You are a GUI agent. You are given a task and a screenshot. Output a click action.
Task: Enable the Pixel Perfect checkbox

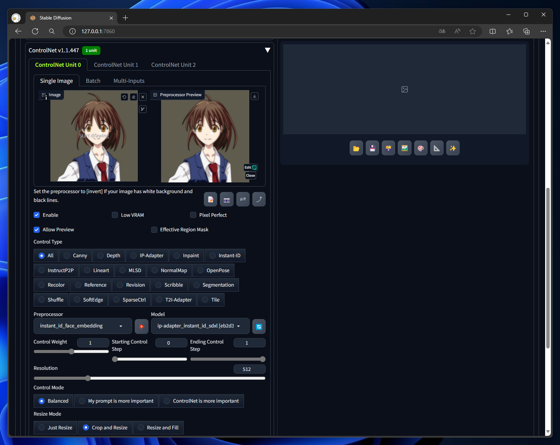click(193, 215)
